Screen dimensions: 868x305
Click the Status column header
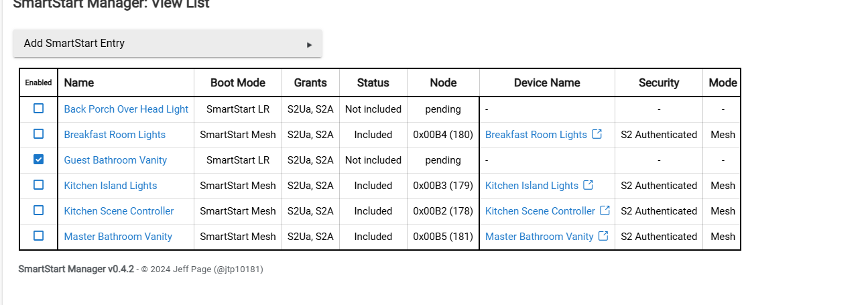pyautogui.click(x=373, y=83)
